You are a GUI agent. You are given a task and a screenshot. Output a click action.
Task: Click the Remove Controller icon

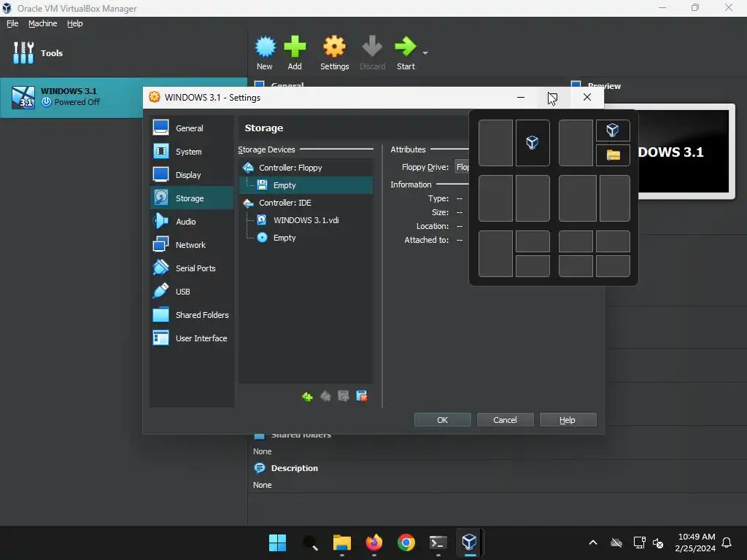click(325, 396)
